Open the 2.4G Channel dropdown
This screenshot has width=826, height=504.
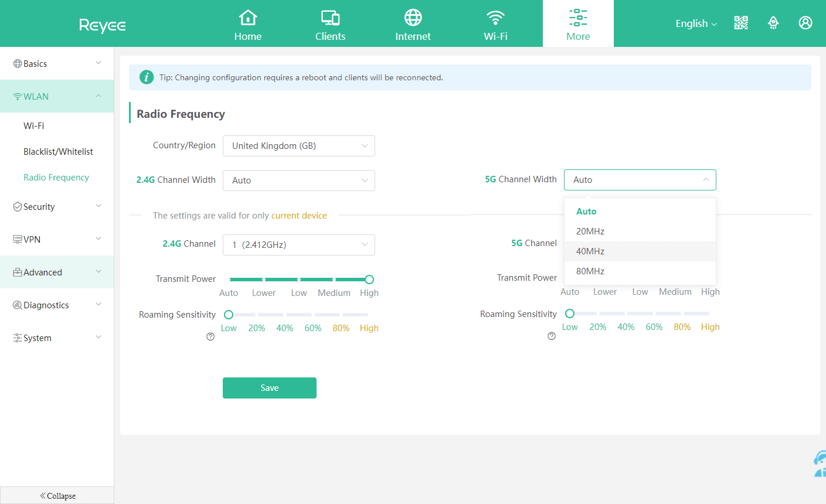pos(298,245)
